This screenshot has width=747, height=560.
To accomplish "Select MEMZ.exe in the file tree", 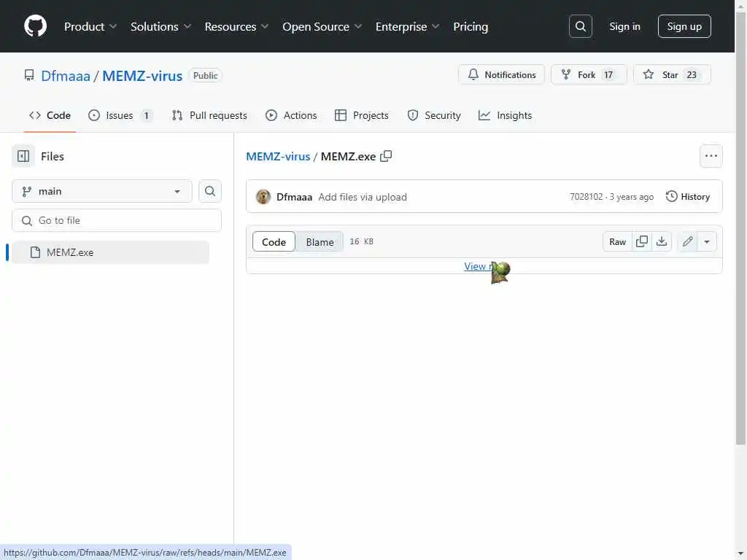I will click(110, 252).
